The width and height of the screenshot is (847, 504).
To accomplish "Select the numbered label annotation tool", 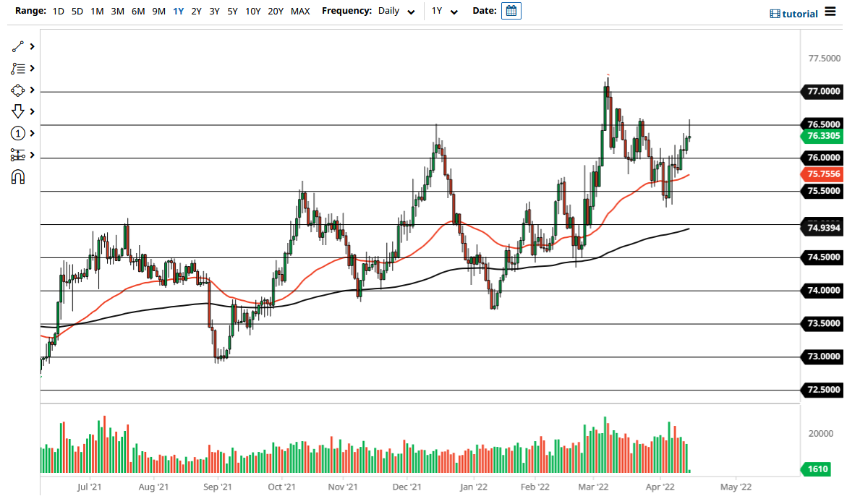I will [x=18, y=133].
